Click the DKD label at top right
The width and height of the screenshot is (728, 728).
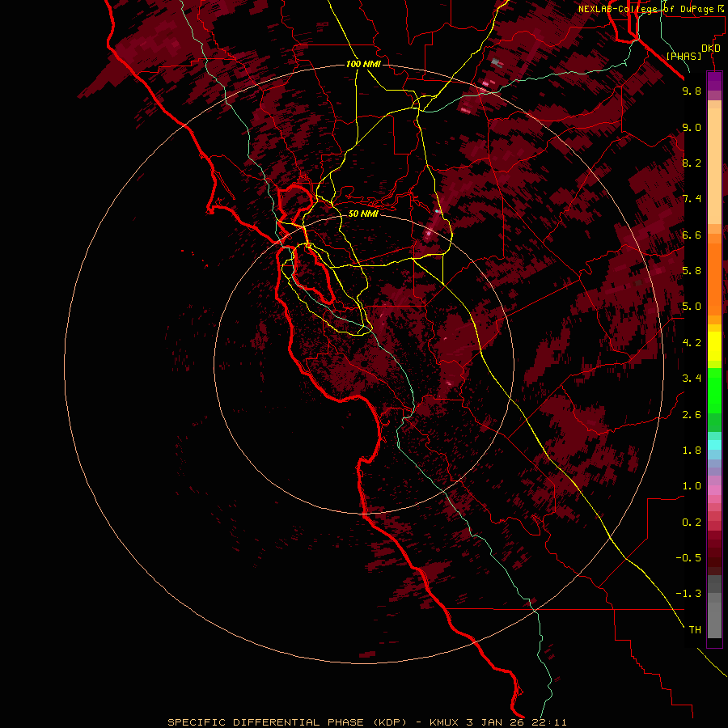tap(711, 49)
